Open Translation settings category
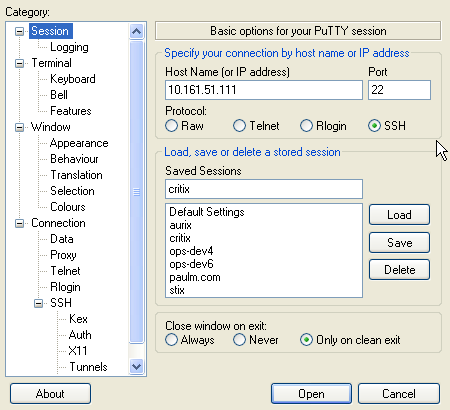 pyautogui.click(x=76, y=175)
